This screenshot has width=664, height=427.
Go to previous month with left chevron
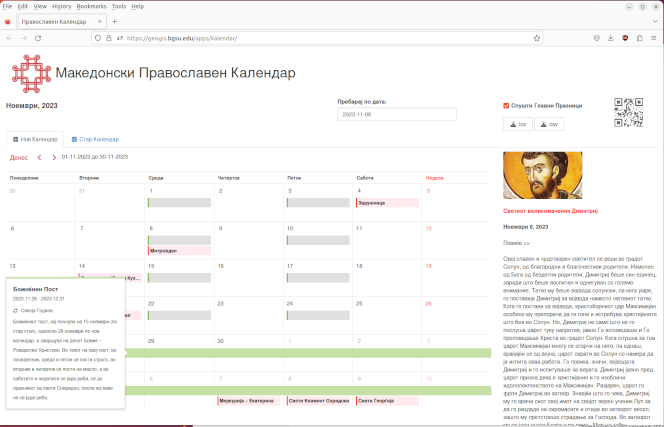(40, 157)
